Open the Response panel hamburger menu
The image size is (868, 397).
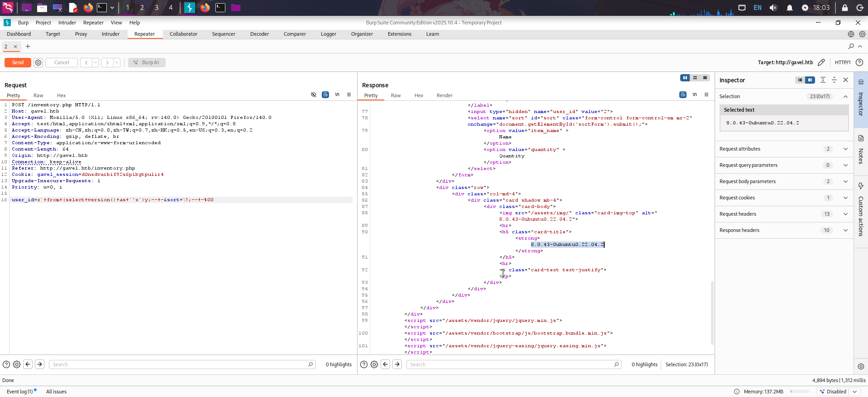click(706, 95)
